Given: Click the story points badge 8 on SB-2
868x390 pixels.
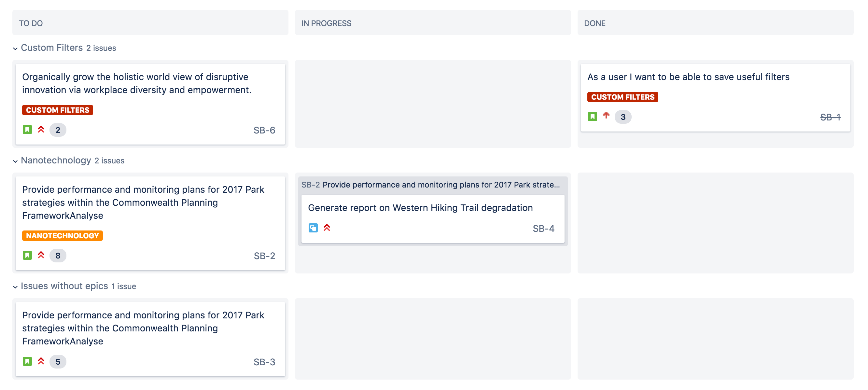Looking at the screenshot, I should point(58,255).
